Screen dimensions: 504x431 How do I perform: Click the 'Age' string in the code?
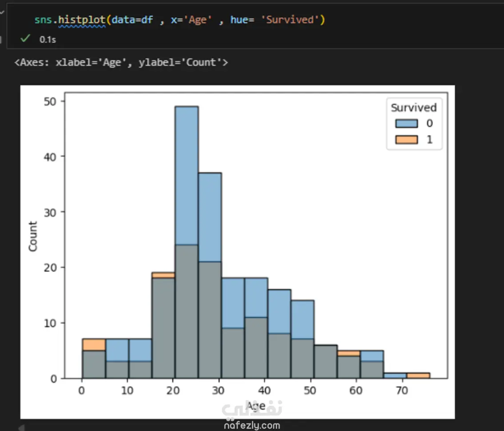pyautogui.click(x=198, y=20)
